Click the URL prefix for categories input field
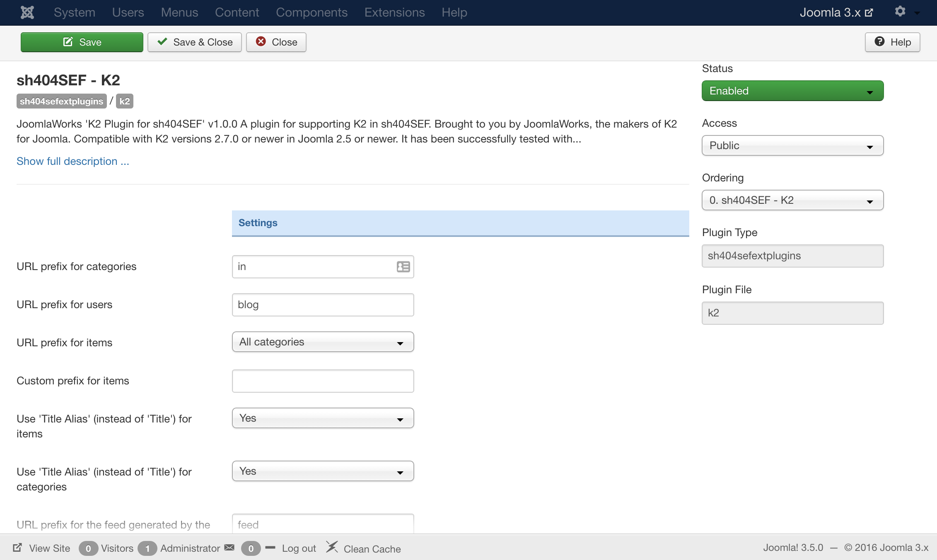937x560 pixels. 323,267
